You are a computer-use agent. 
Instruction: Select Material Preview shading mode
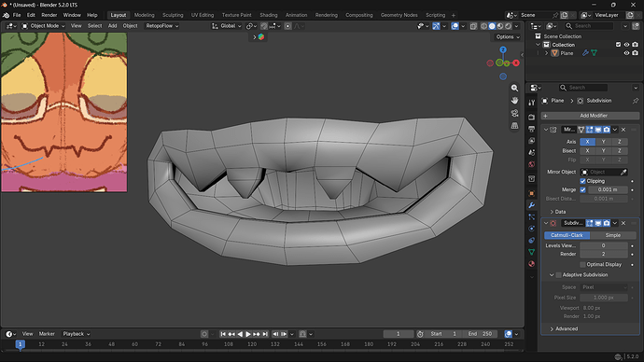(x=500, y=26)
